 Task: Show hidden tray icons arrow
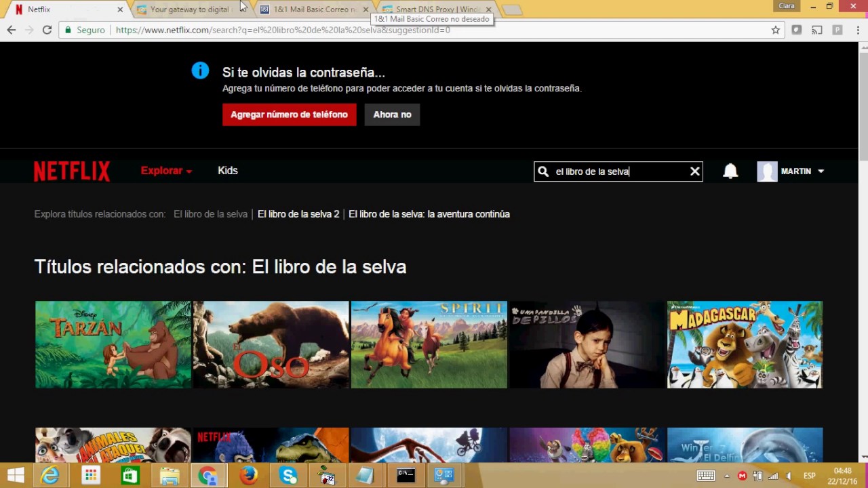[727, 476]
